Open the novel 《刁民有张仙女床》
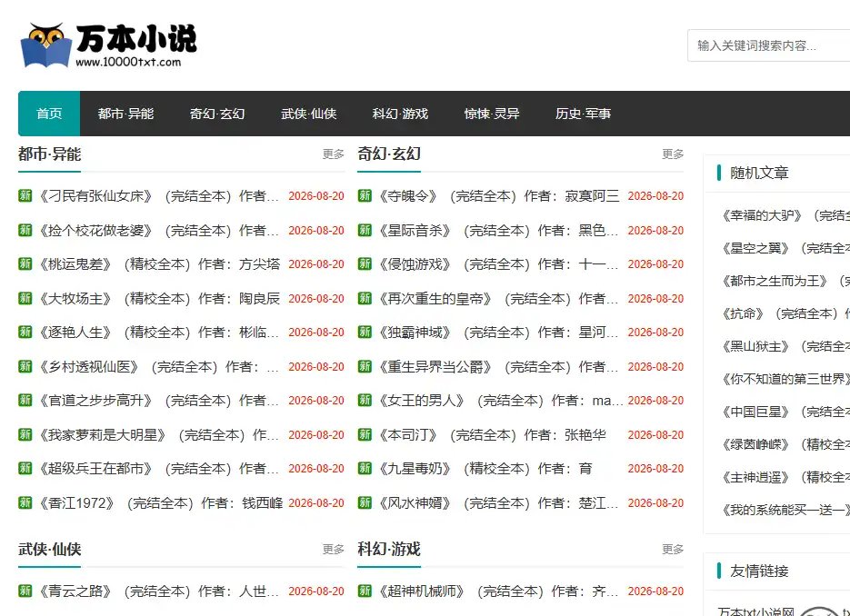The width and height of the screenshot is (850, 616). pos(158,195)
